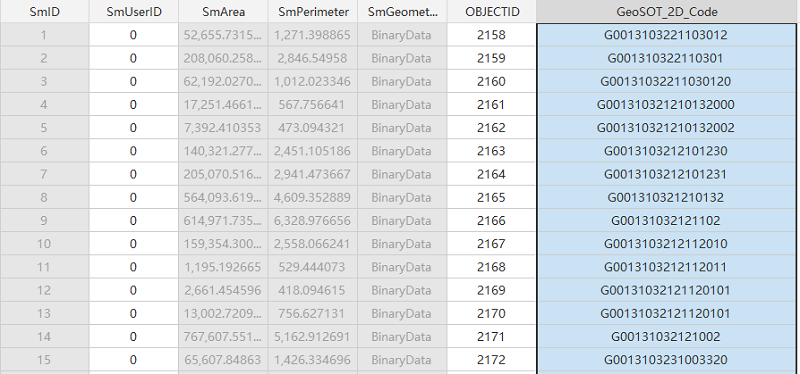The image size is (800, 374).
Task: Click OBJECTID cell 2158
Action: tap(492, 35)
